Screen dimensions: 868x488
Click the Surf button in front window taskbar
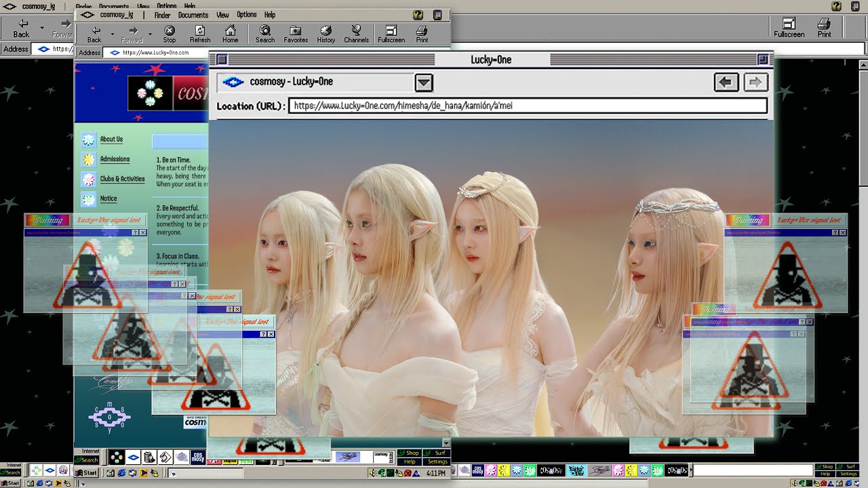(437, 453)
